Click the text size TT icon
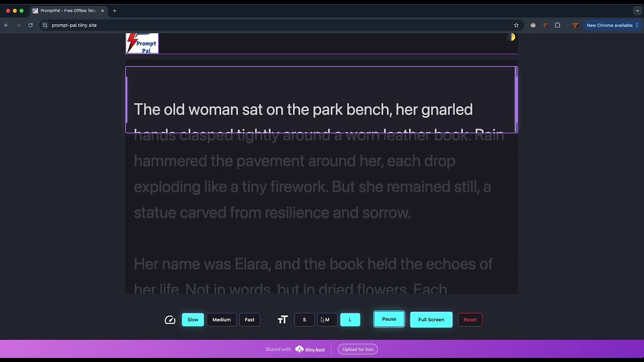The image size is (644, 362). pyautogui.click(x=282, y=319)
